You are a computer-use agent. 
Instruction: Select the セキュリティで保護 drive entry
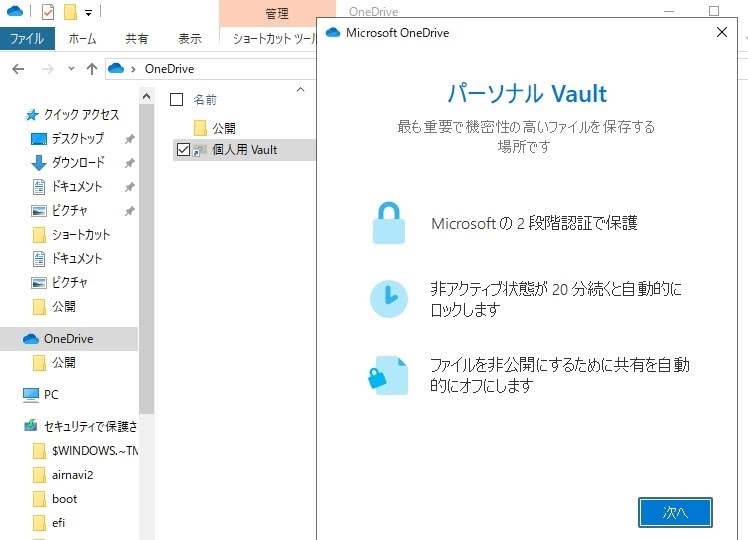(90, 426)
